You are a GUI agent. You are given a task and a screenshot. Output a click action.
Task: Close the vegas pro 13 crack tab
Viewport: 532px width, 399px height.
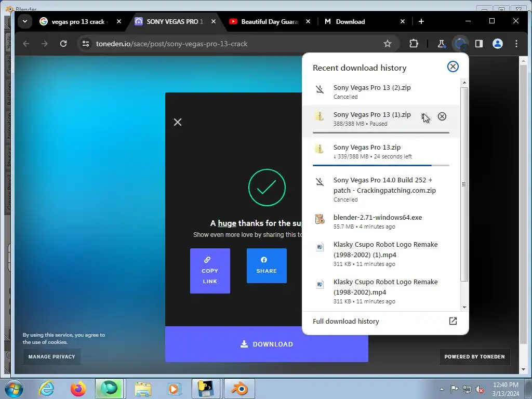(x=119, y=21)
